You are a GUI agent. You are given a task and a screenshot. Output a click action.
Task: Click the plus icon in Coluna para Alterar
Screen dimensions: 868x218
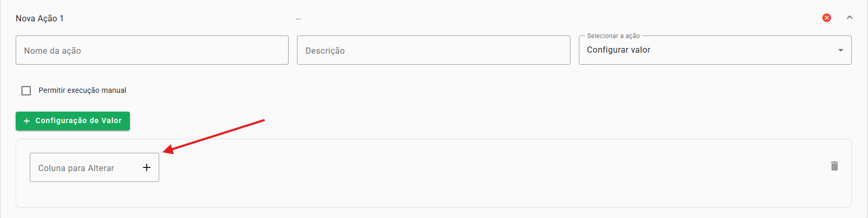(147, 167)
